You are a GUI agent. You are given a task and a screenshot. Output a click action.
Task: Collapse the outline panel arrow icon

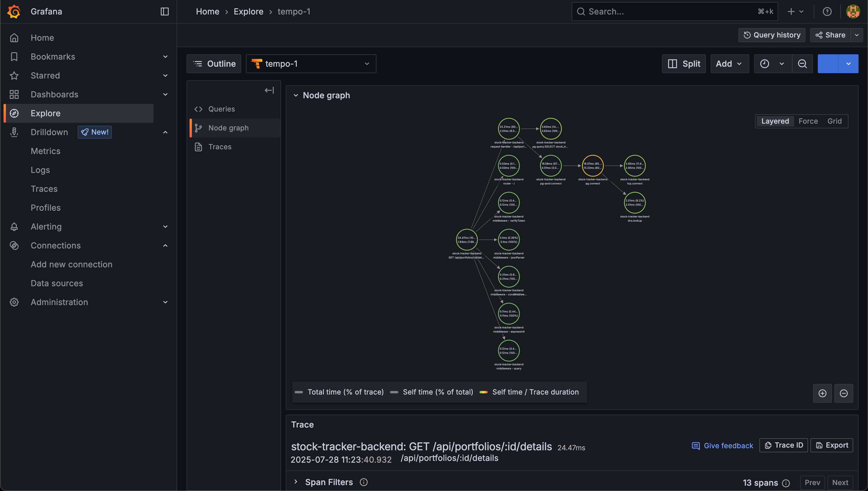pos(269,90)
